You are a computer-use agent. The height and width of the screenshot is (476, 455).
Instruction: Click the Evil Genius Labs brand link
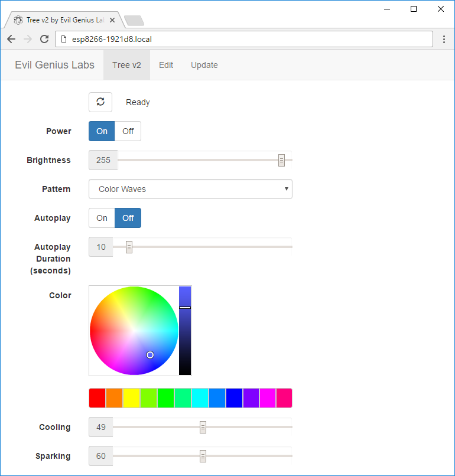54,65
